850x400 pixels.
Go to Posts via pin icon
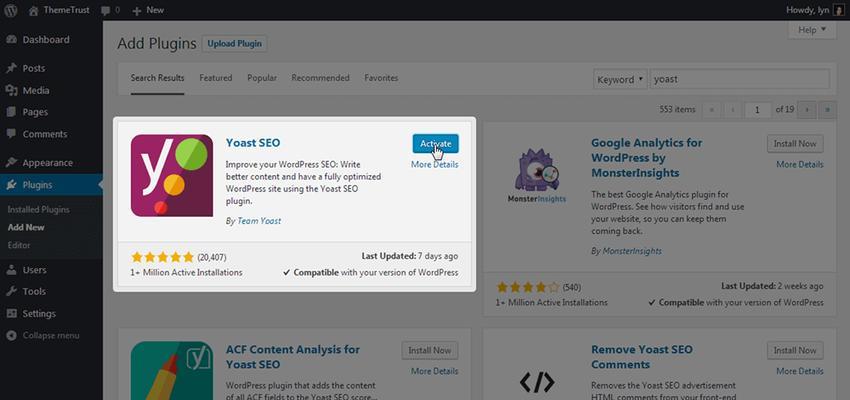click(x=11, y=68)
